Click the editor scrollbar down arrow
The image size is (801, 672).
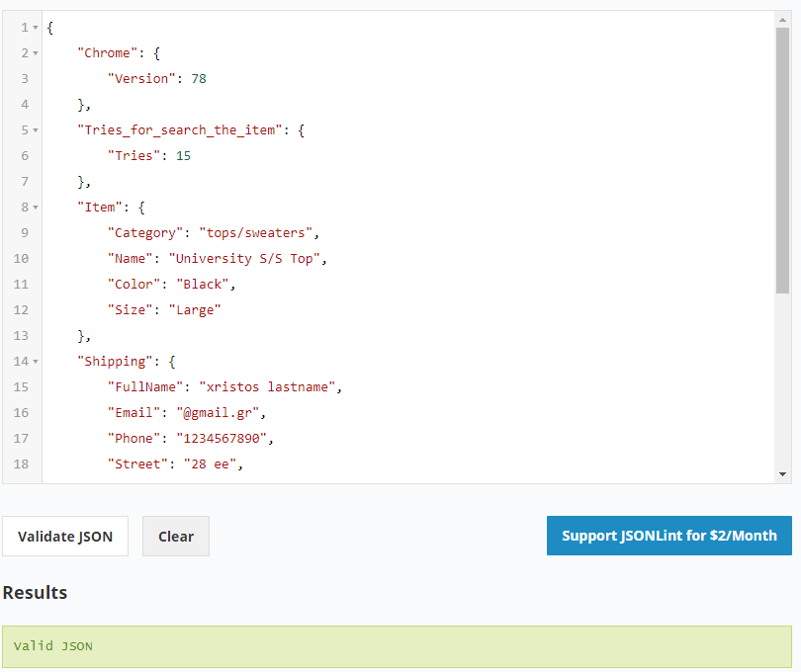pyautogui.click(x=783, y=475)
